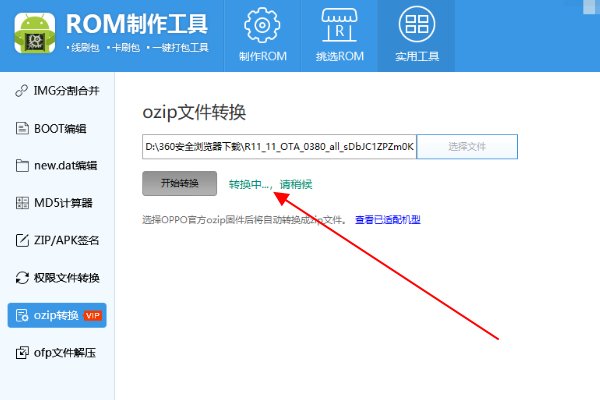Screen dimensions: 600x400
Task: Open the 制作ROM gear icon
Action: pyautogui.click(x=262, y=25)
